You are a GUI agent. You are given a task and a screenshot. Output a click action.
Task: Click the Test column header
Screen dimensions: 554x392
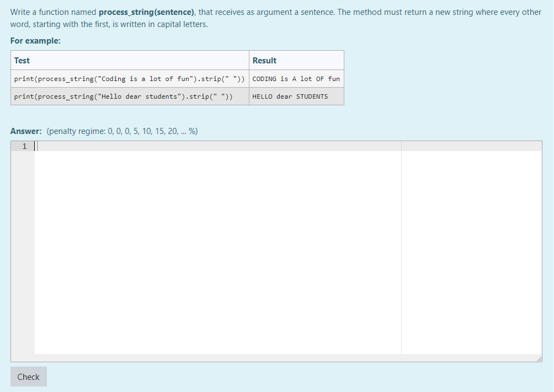click(22, 60)
